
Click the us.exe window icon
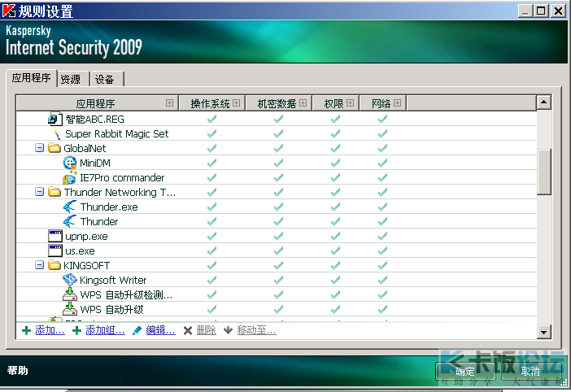pos(55,250)
